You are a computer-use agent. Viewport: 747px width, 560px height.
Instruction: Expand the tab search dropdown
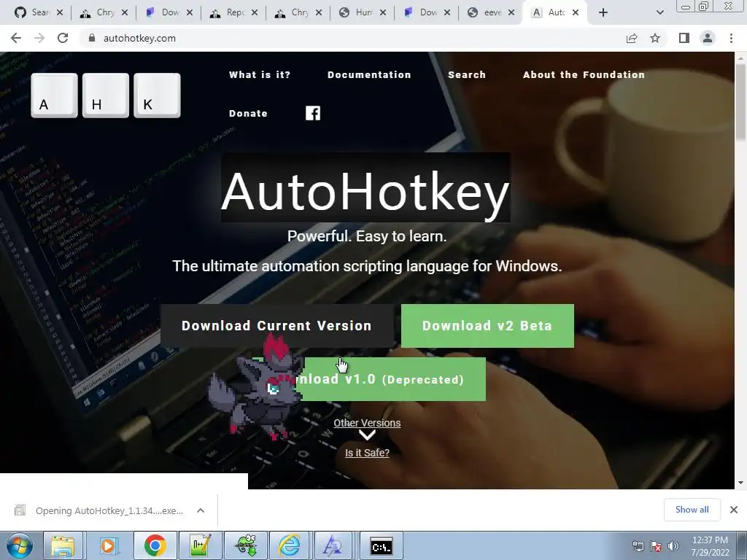click(x=659, y=12)
